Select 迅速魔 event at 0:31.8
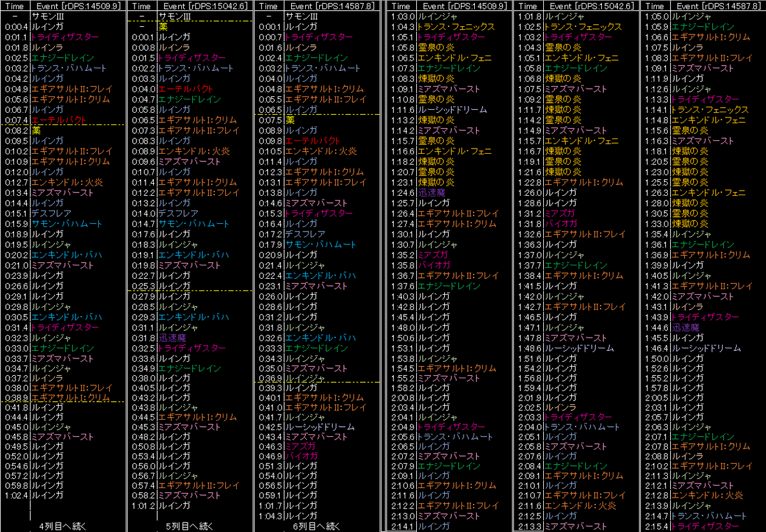Image resolution: width=766 pixels, height=532 pixels. click(x=172, y=338)
